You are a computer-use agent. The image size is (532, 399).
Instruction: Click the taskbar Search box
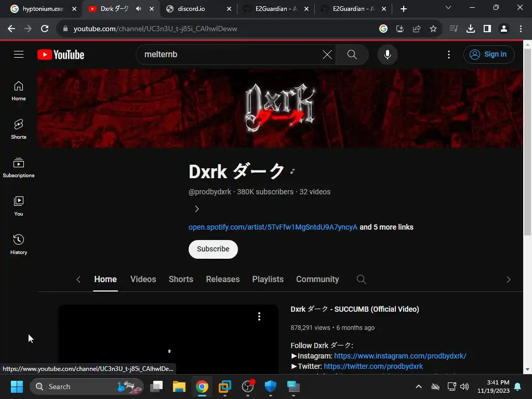click(x=87, y=387)
